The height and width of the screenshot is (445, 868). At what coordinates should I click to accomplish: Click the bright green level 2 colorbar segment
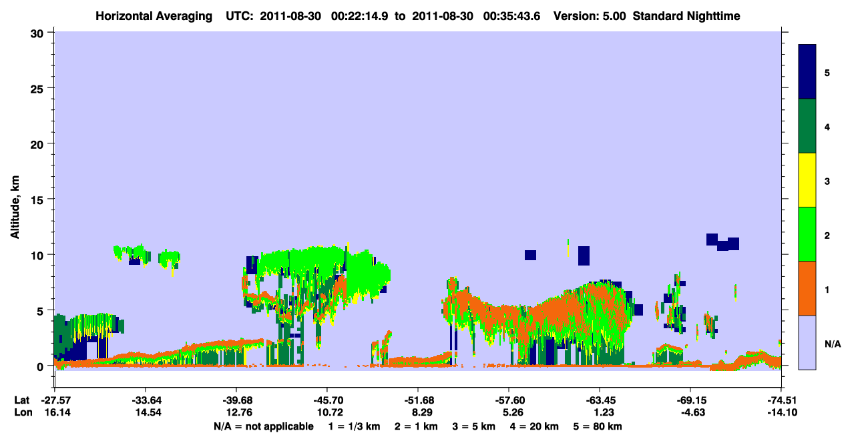click(x=807, y=234)
